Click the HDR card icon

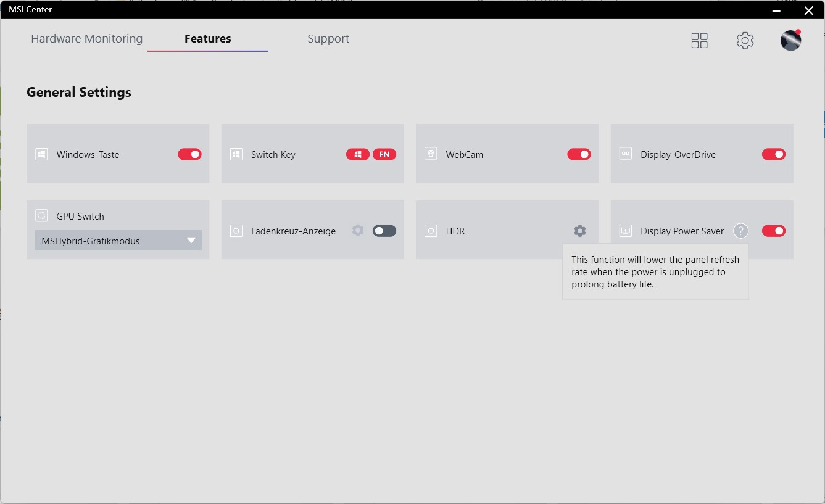431,231
